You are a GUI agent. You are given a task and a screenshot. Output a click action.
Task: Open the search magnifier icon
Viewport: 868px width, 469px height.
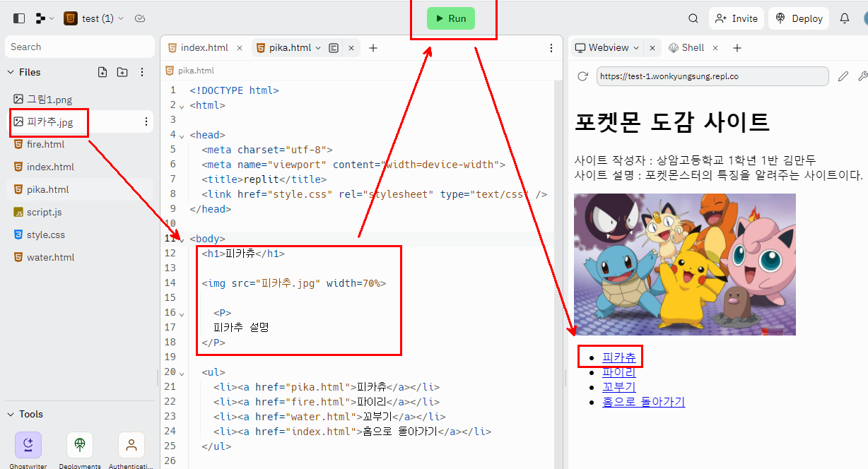tap(693, 18)
